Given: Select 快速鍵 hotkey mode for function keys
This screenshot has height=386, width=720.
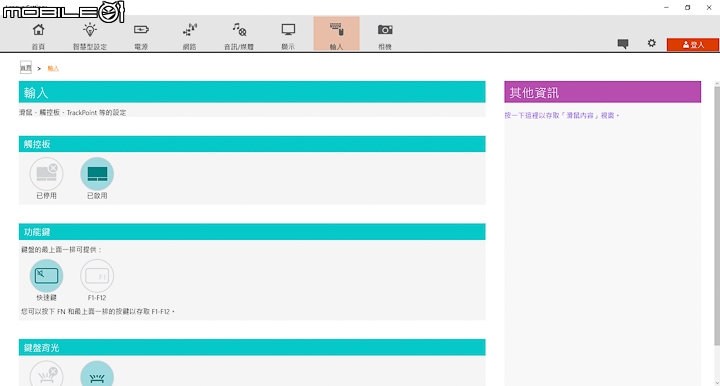Looking at the screenshot, I should [46, 276].
